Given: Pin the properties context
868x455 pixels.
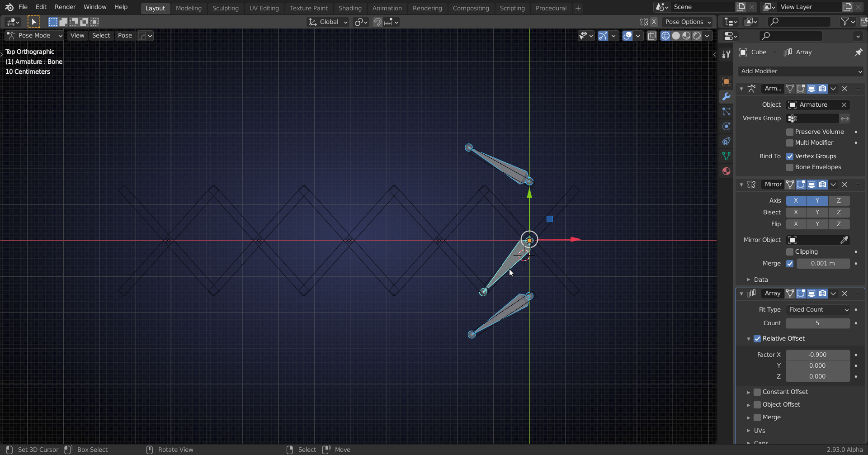Looking at the screenshot, I should click(x=858, y=52).
